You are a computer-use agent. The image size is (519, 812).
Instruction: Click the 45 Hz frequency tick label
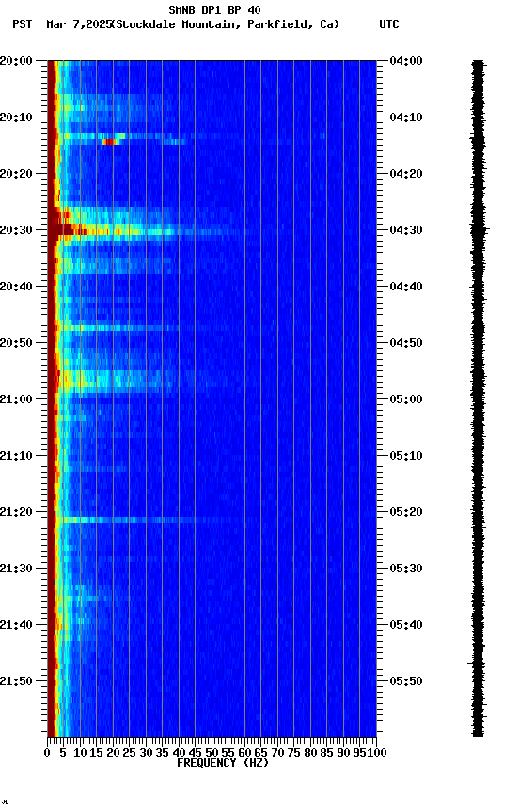point(195,753)
